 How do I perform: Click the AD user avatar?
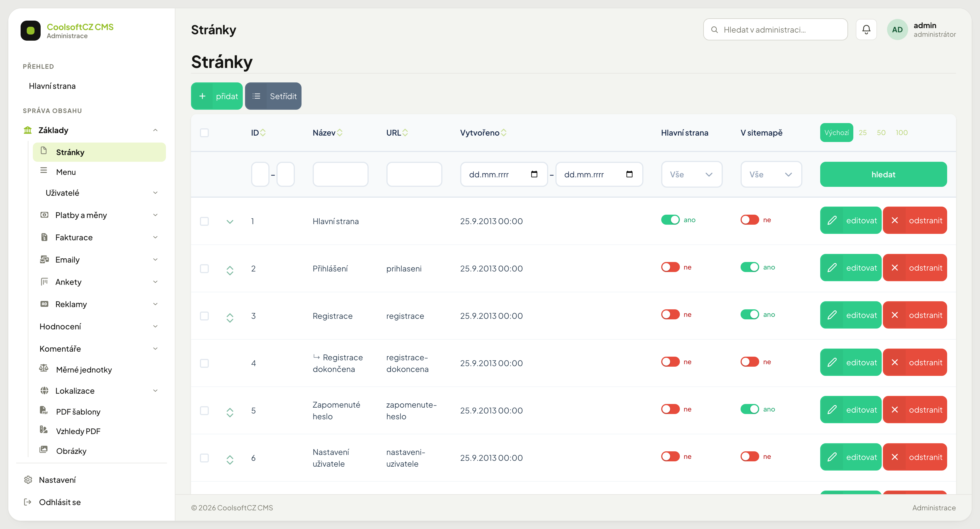(x=897, y=30)
